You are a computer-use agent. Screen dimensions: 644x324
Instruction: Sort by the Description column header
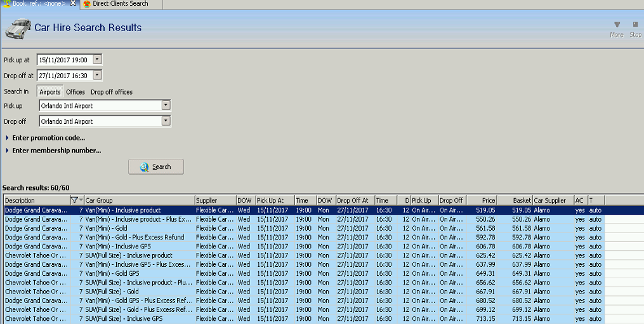[x=37, y=200]
